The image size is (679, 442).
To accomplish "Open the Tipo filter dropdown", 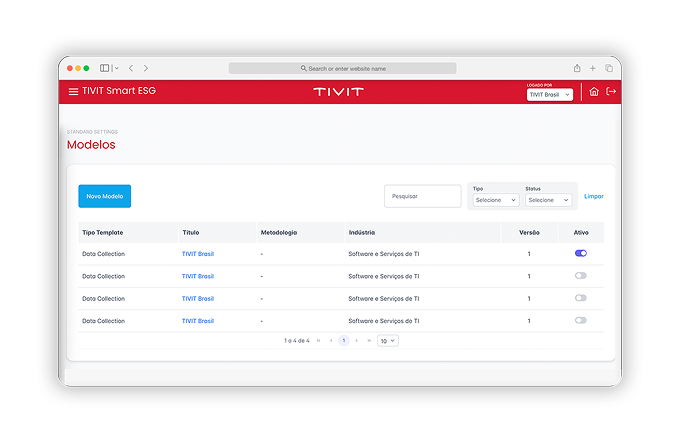I will pyautogui.click(x=495, y=200).
